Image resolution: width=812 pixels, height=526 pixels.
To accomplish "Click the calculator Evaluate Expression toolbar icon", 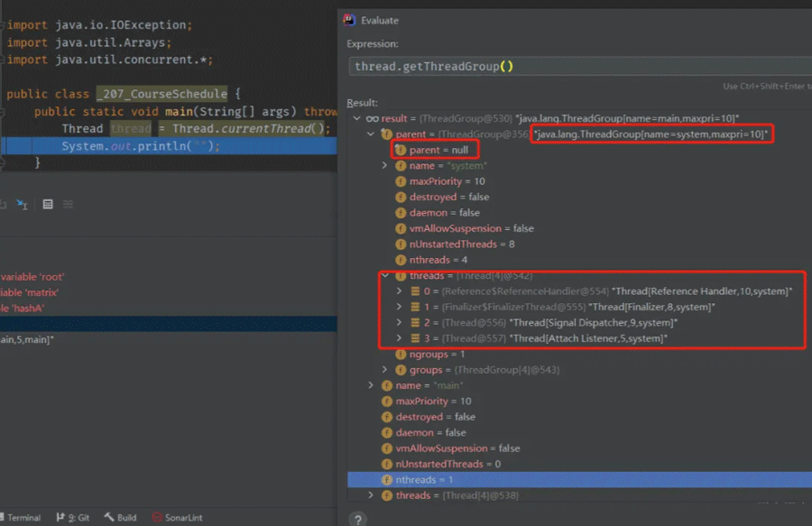I will coord(48,205).
